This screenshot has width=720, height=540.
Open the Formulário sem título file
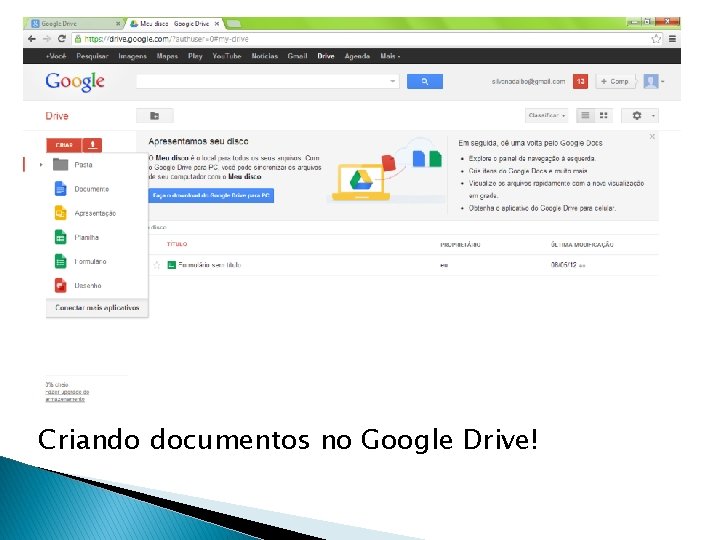209,265
